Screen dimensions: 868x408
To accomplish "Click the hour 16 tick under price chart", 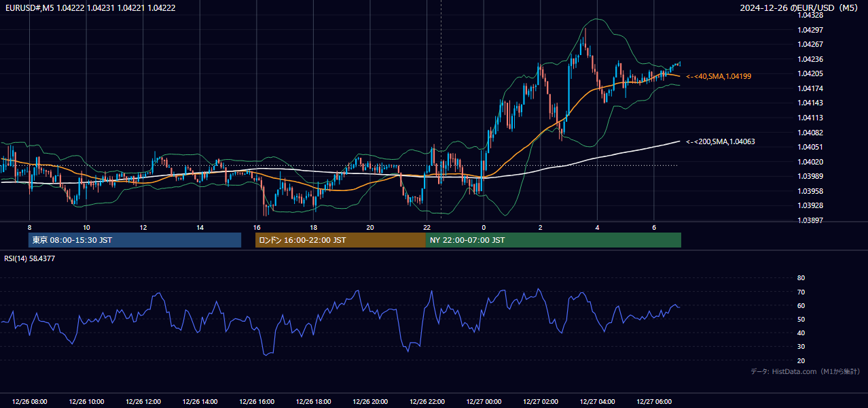I will point(257,227).
